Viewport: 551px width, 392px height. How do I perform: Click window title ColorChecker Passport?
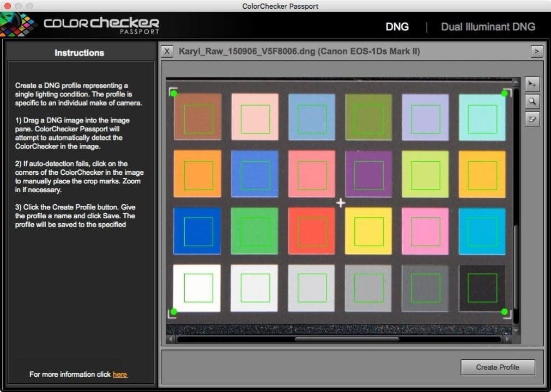point(280,6)
